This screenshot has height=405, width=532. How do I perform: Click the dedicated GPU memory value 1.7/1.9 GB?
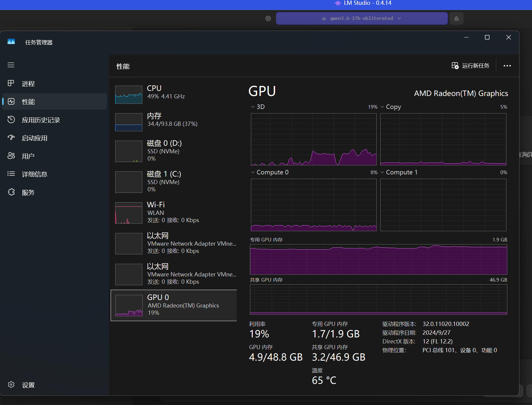coord(336,334)
